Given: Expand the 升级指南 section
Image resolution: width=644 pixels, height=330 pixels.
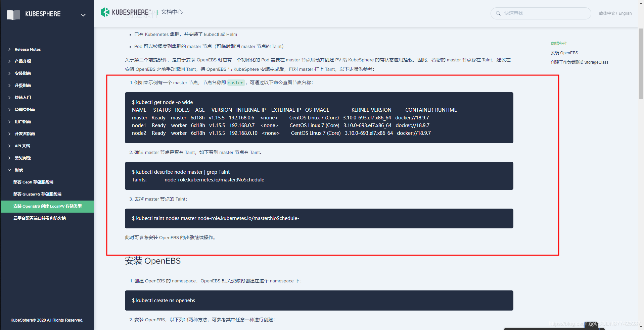Looking at the screenshot, I should (x=23, y=86).
